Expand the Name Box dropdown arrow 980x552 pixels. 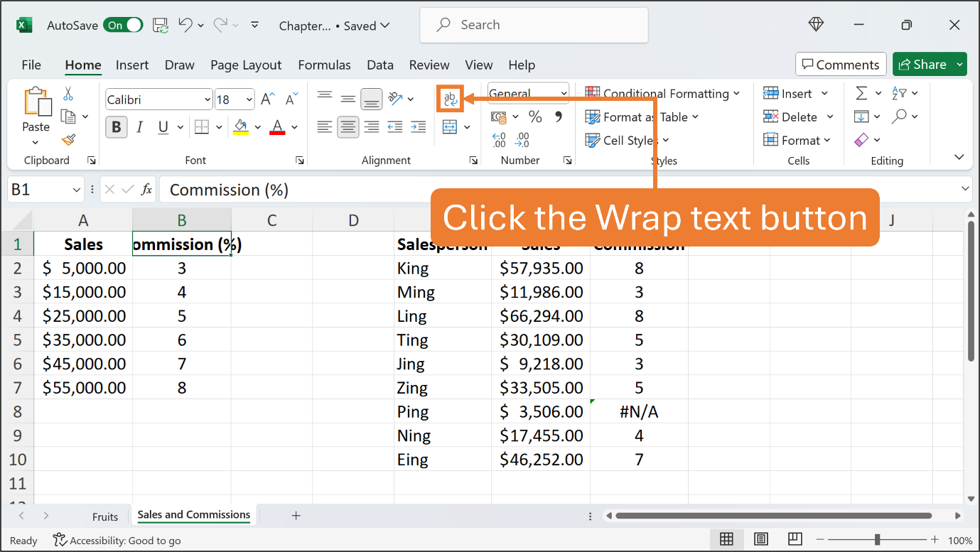coord(77,190)
